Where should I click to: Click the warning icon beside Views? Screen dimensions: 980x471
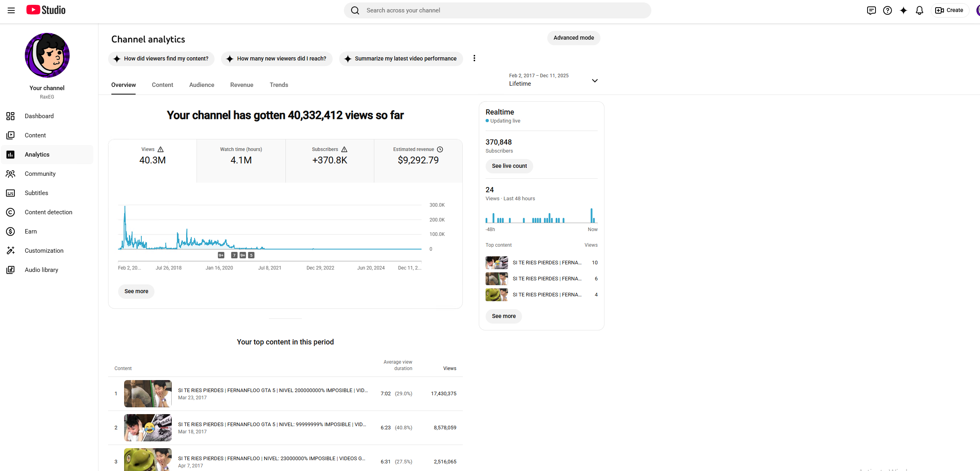click(x=161, y=149)
